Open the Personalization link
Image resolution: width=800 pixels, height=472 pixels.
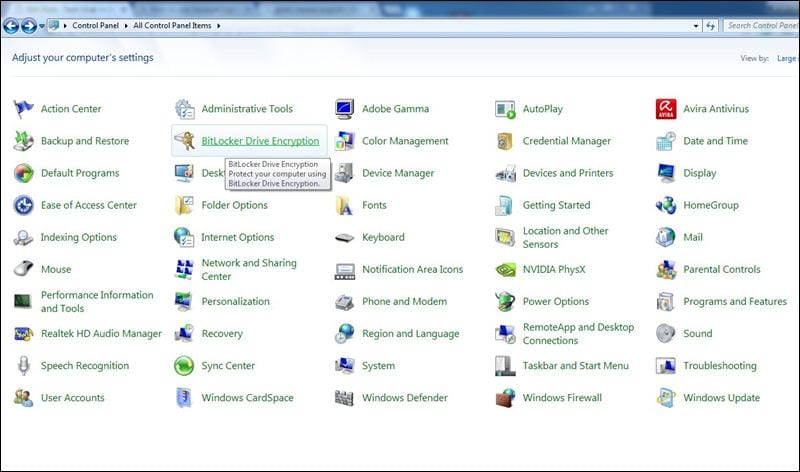click(x=235, y=302)
